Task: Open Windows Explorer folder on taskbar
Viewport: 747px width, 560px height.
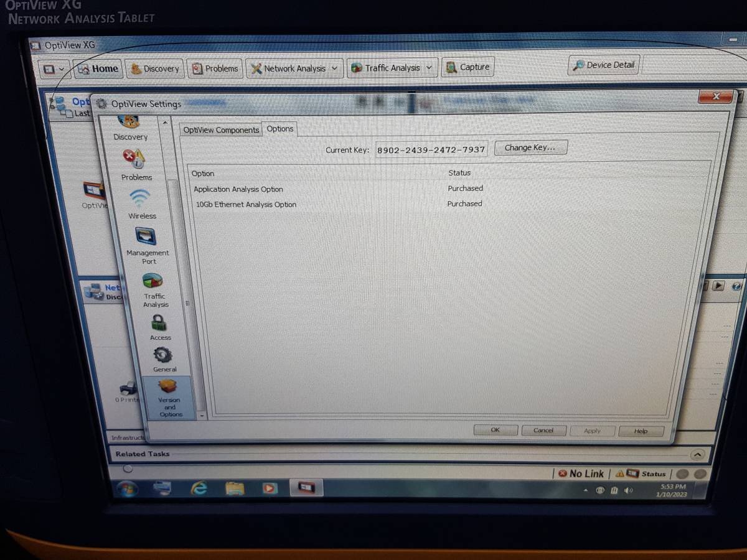Action: [235, 488]
